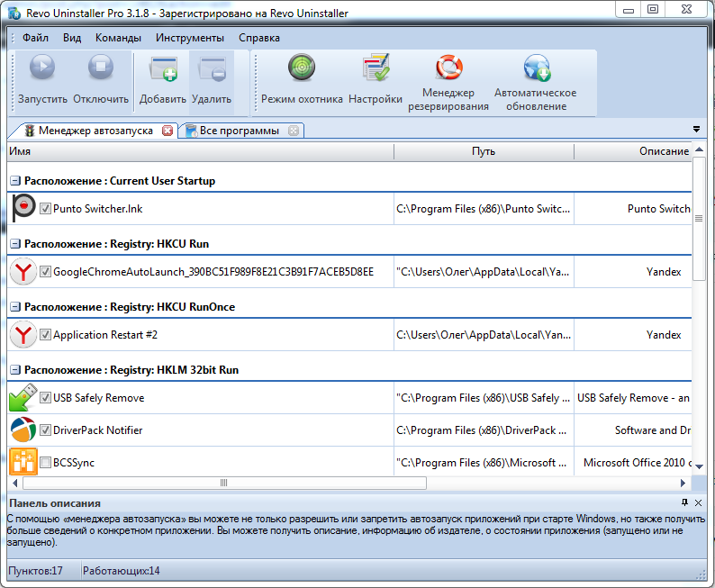The image size is (715, 588).
Task: Select Application Restart #2 entry
Action: coord(105,335)
